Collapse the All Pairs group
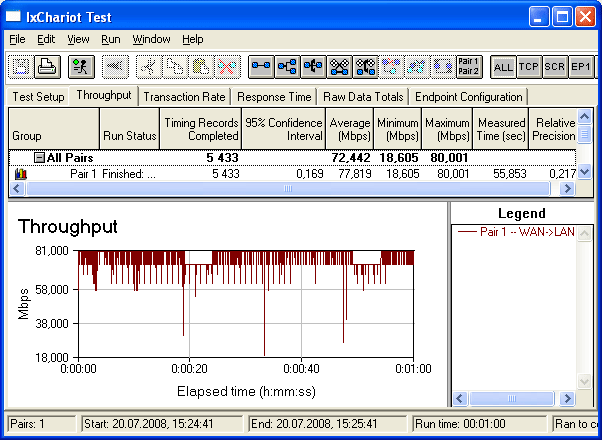602x440 pixels. pyautogui.click(x=39, y=157)
